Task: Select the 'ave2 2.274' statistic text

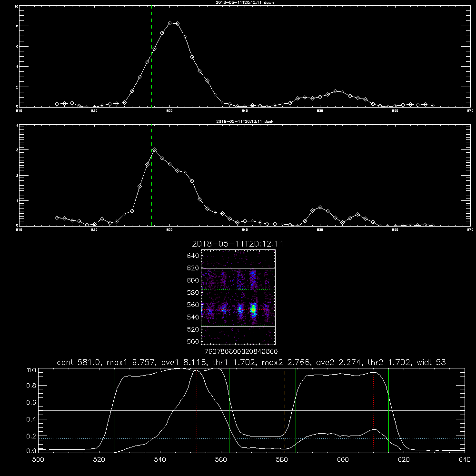Action: click(x=338, y=362)
